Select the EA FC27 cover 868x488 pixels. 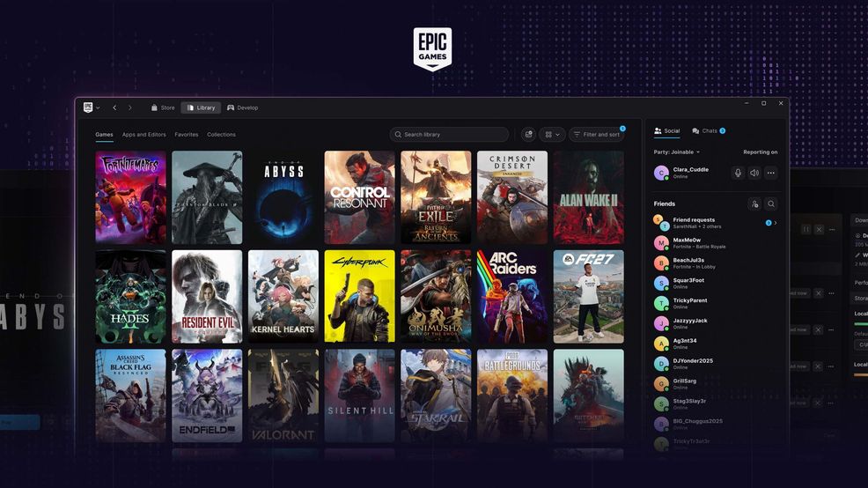tap(588, 296)
